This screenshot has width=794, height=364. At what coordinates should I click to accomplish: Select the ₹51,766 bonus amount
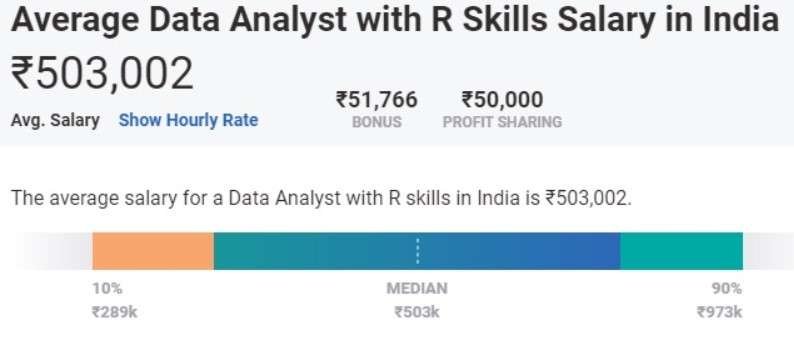tap(377, 99)
